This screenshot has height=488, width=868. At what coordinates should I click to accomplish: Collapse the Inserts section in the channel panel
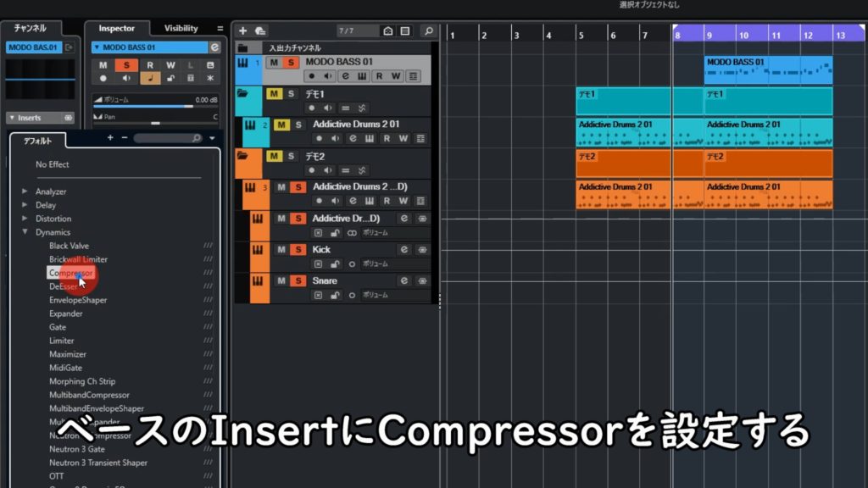(11, 118)
